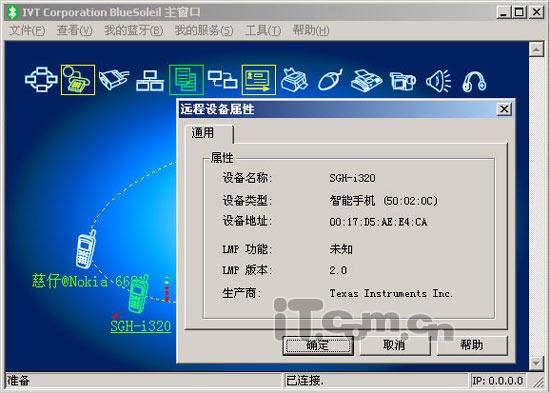Viewport: 550px width, 393px height.
Task: Click the green SGH-i320 phone device icon
Action: pos(138,294)
